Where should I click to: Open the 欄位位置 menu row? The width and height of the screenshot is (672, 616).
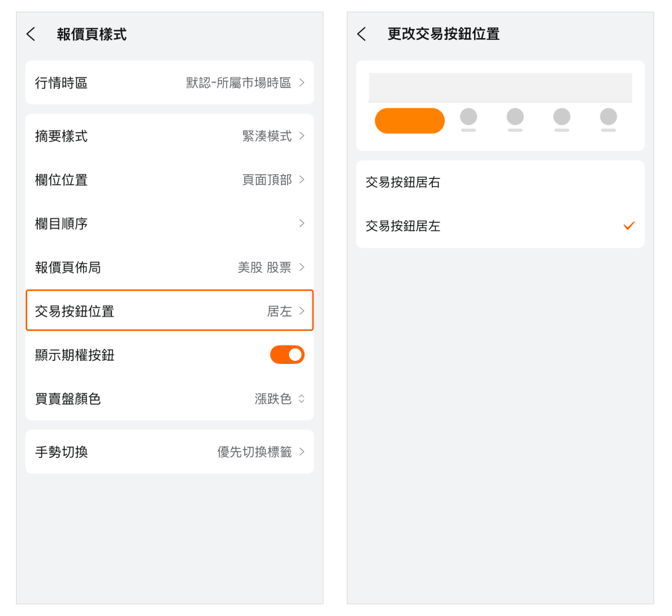point(170,180)
